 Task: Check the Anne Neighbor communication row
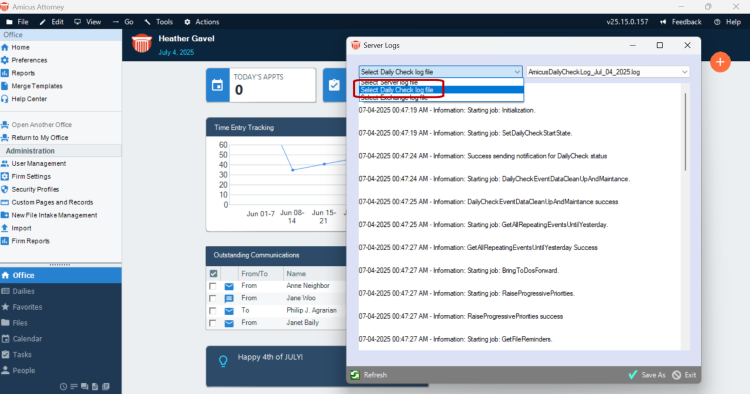213,286
